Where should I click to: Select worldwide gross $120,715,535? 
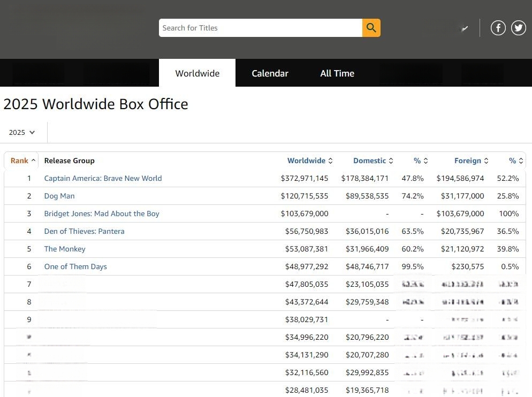(305, 196)
